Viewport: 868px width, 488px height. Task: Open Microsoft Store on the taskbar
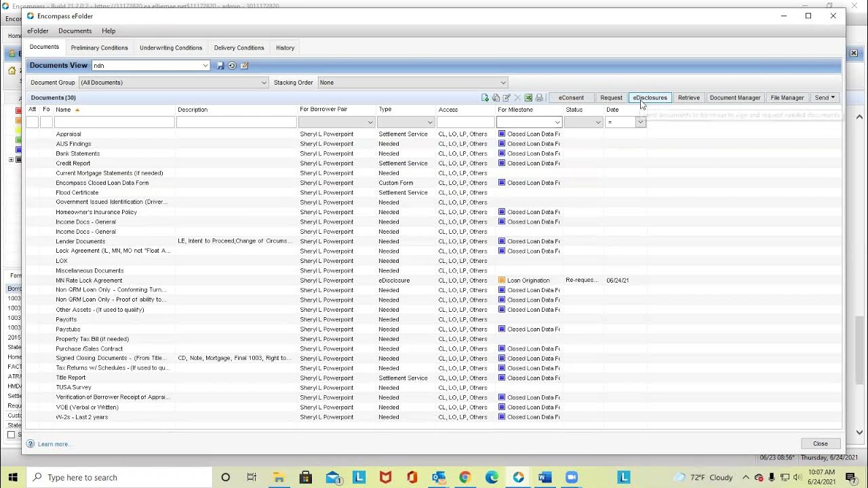[305, 477]
